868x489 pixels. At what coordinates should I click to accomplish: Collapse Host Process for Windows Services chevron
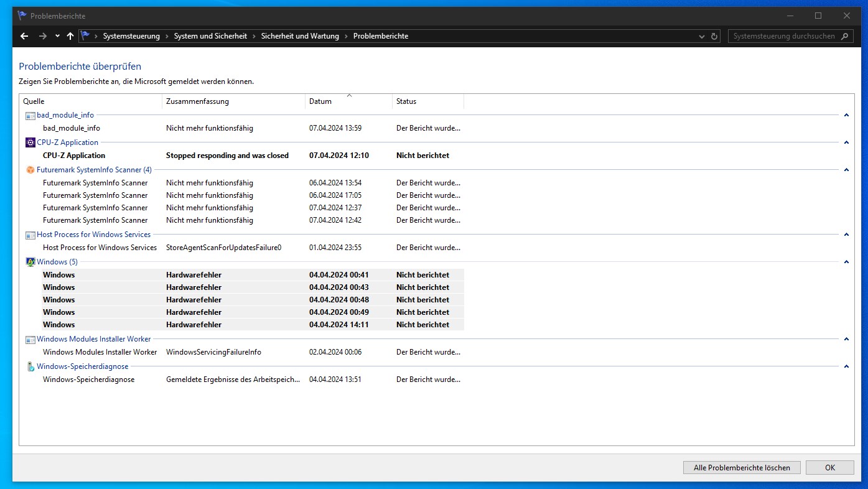[846, 235]
